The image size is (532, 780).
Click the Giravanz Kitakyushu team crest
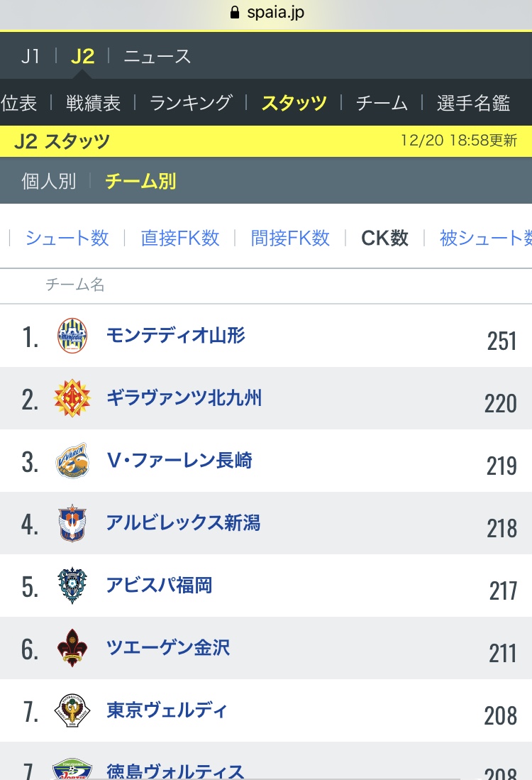point(72,398)
